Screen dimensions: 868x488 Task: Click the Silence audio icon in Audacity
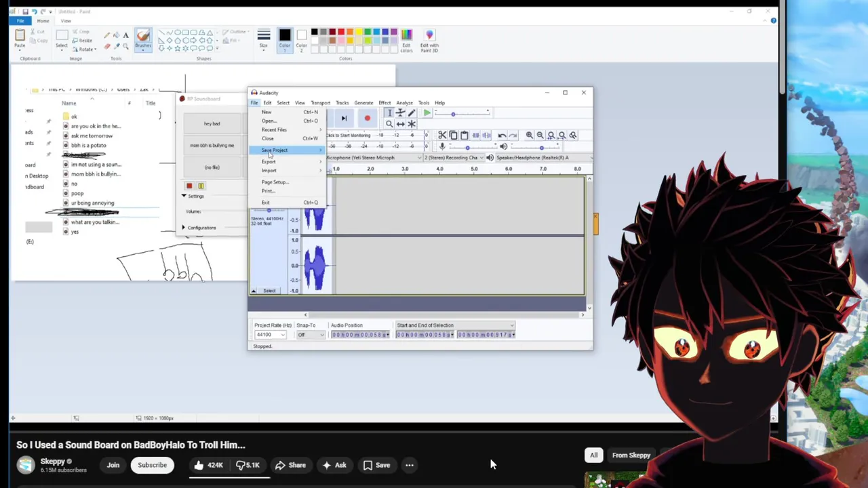486,136
